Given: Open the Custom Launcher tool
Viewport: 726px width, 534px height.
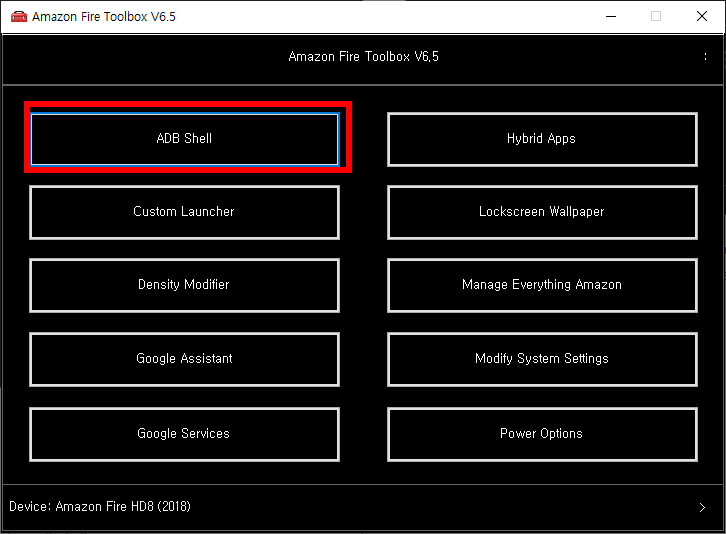Looking at the screenshot, I should (x=184, y=212).
